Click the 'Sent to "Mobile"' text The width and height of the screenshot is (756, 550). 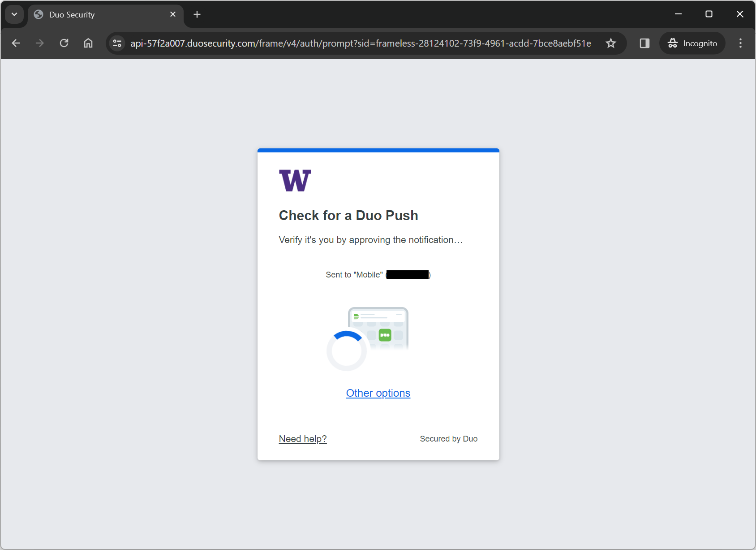coord(354,275)
